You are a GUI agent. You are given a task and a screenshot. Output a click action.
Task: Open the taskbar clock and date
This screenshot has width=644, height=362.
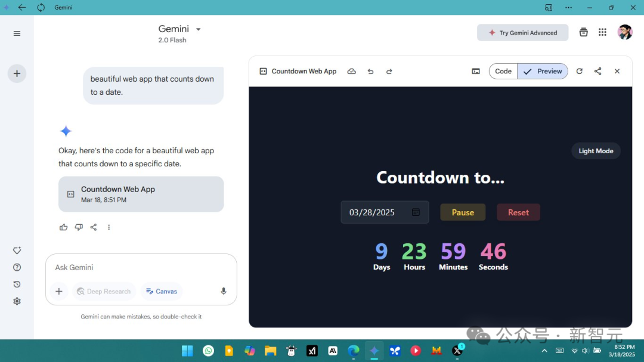621,351
